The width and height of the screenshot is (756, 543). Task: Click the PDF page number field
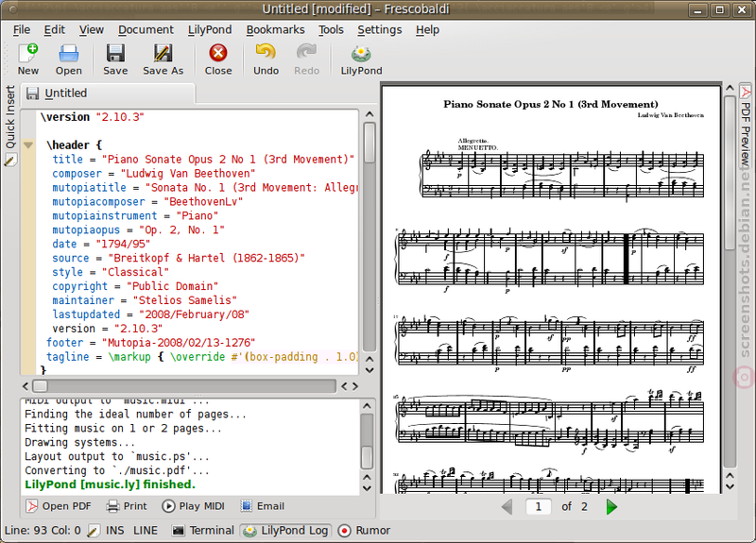pos(538,507)
